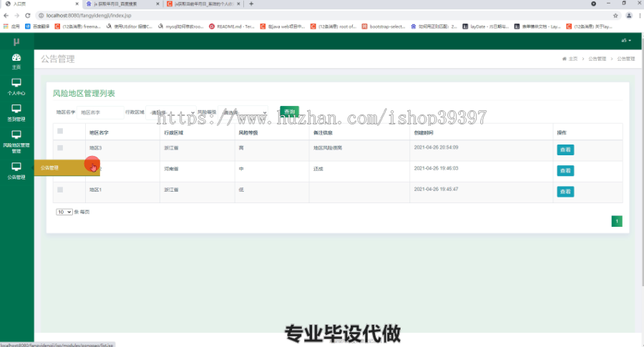Screen dimensions: 644x347
Task: Click the green 查询 search button
Action: 290,112
